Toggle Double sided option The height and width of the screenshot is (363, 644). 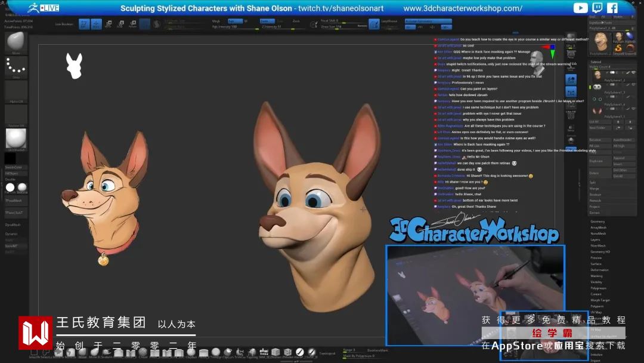10,179
